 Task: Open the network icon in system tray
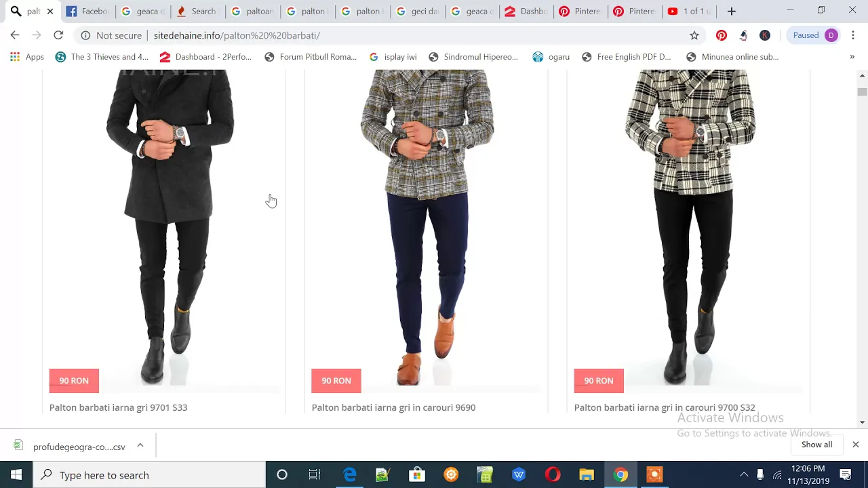(x=777, y=475)
